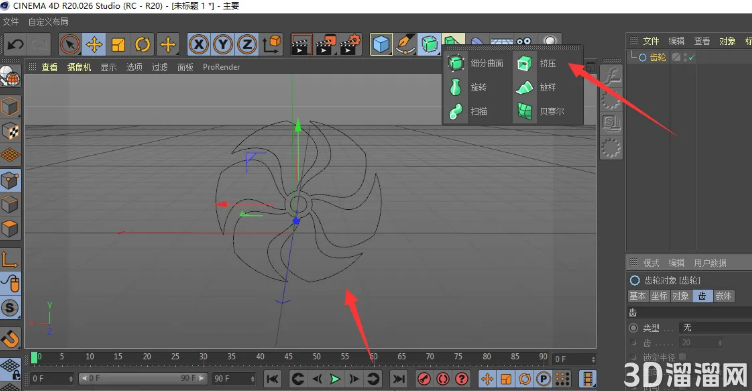Choose 挤压 (Extrude) from generator popup
This screenshot has width=752, height=391.
pyautogui.click(x=537, y=63)
